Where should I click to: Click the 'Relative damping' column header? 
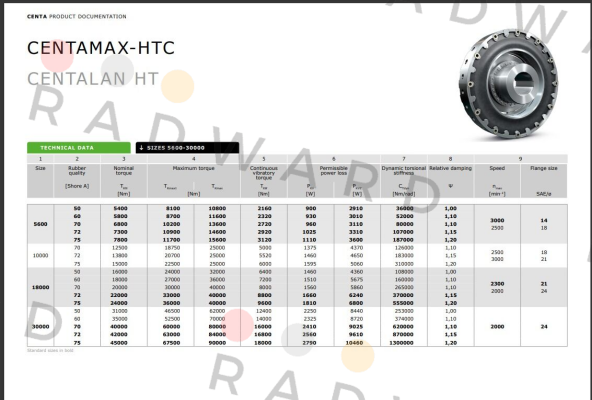[450, 168]
